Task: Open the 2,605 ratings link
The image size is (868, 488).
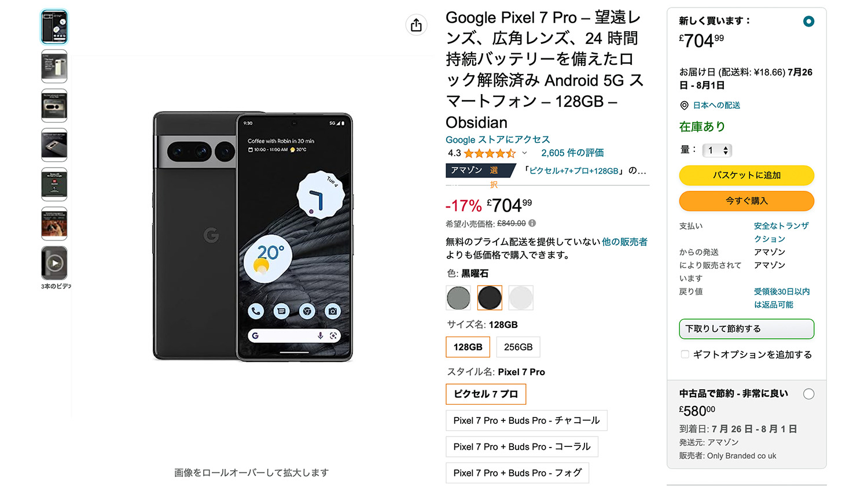Action: point(572,153)
